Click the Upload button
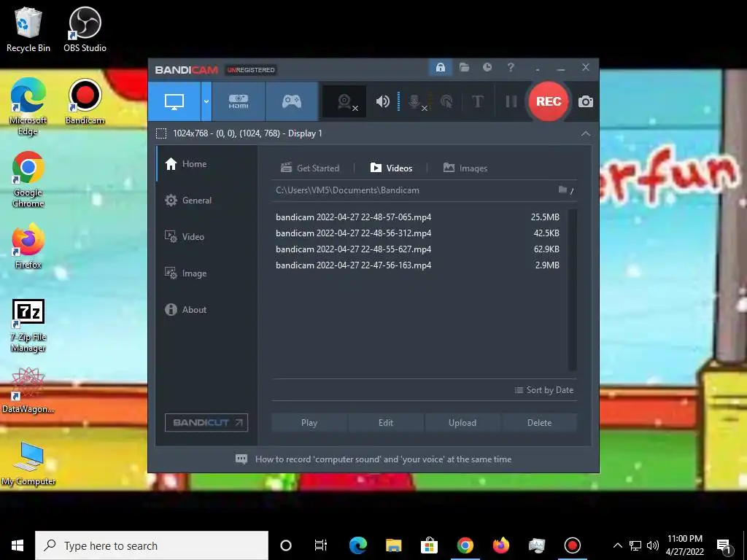 point(462,423)
